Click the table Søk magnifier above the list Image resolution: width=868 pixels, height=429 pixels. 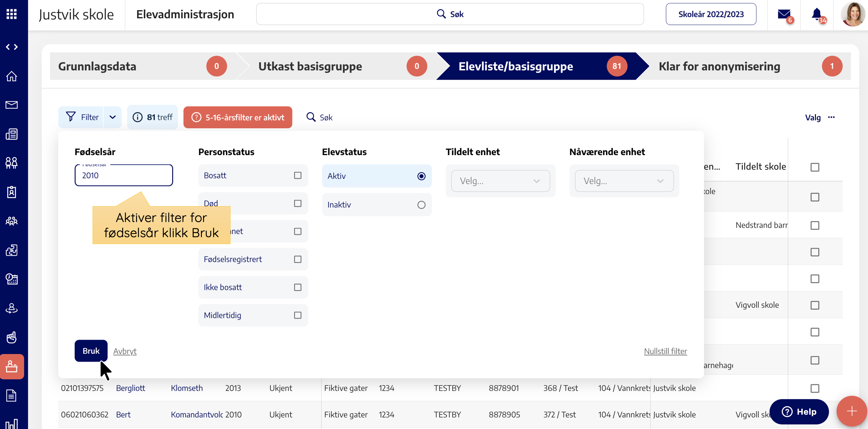319,117
